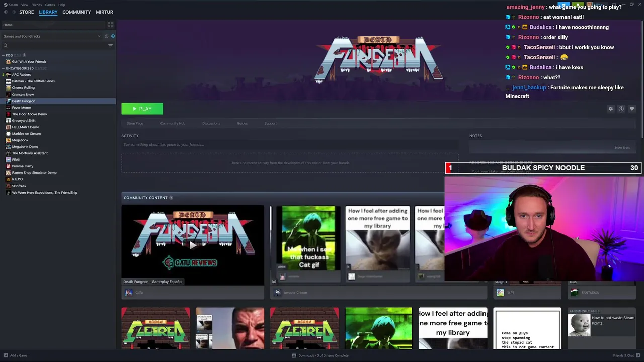The width and height of the screenshot is (644, 362).
Task: Collapse the UNCATEGORIZED collection
Action: coord(4,68)
